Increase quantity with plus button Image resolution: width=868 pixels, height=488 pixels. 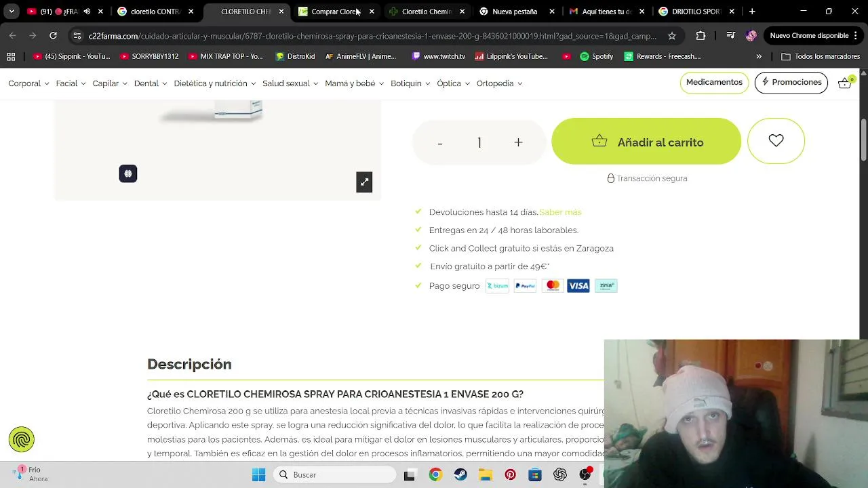pyautogui.click(x=518, y=142)
